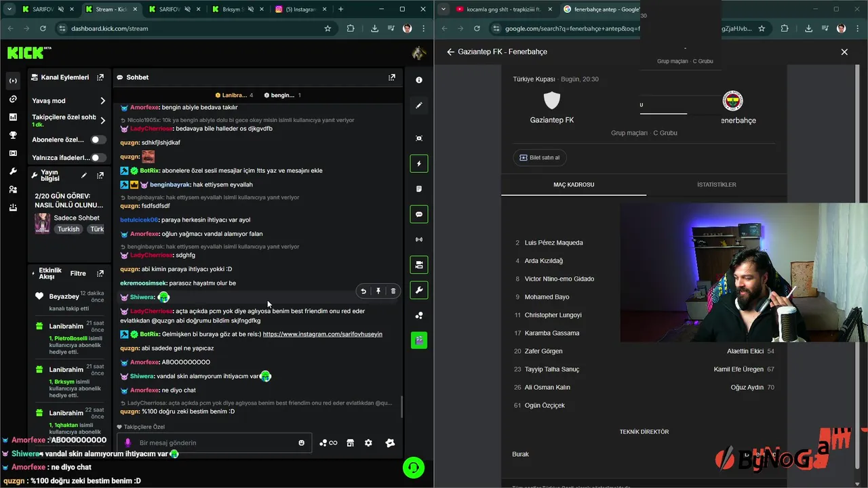Toggle the green-bordered wrench widget button
The width and height of the screenshot is (868, 488).
pyautogui.click(x=419, y=290)
